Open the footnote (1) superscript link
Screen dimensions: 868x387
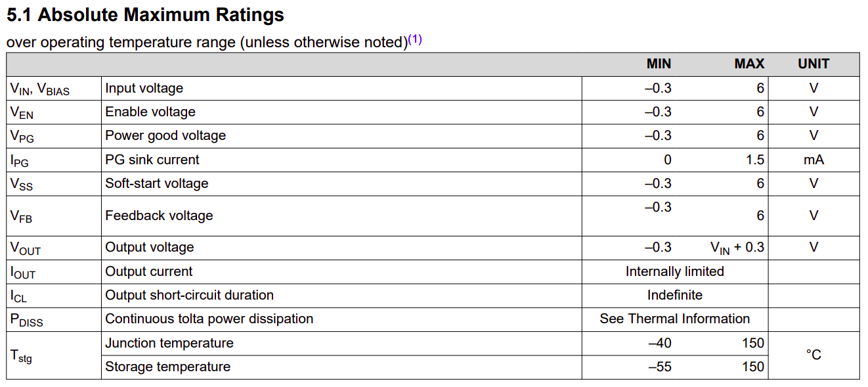point(415,39)
